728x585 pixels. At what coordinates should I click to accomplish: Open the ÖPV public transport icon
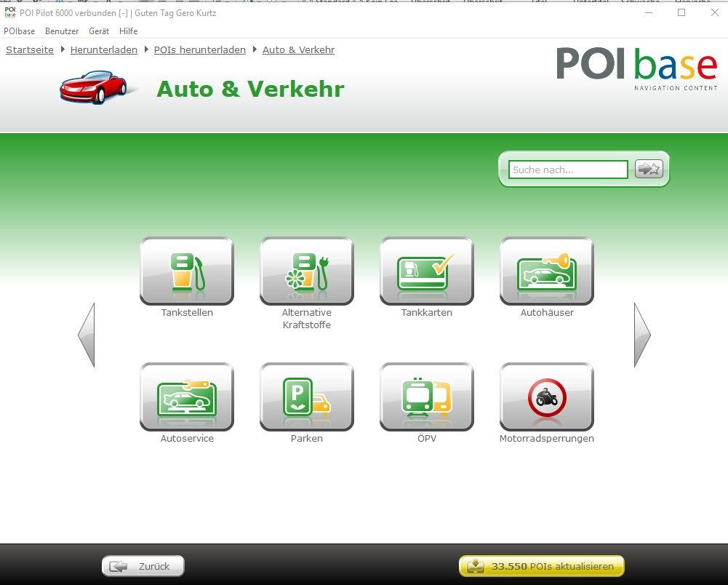coord(427,397)
